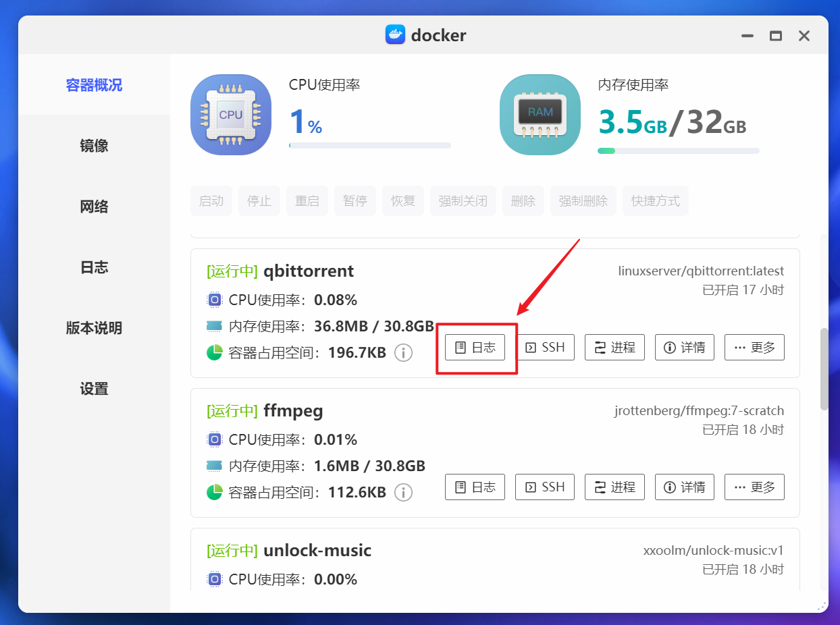Click ffmpeg memory usage icon
Image resolution: width=840 pixels, height=625 pixels.
tap(214, 466)
